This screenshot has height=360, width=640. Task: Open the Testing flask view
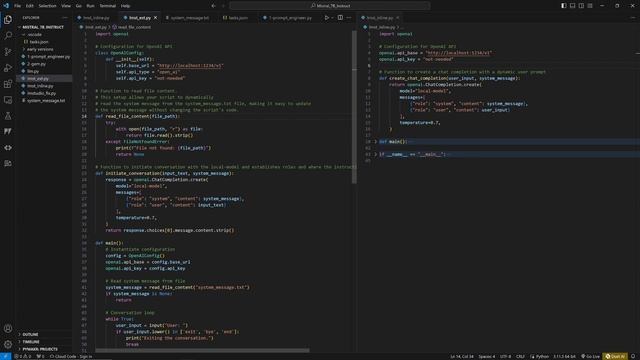8,116
